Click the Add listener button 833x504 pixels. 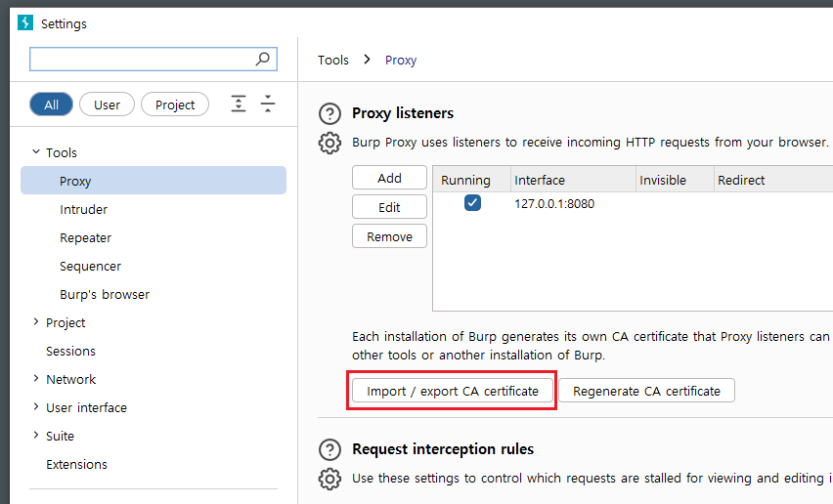coord(389,178)
